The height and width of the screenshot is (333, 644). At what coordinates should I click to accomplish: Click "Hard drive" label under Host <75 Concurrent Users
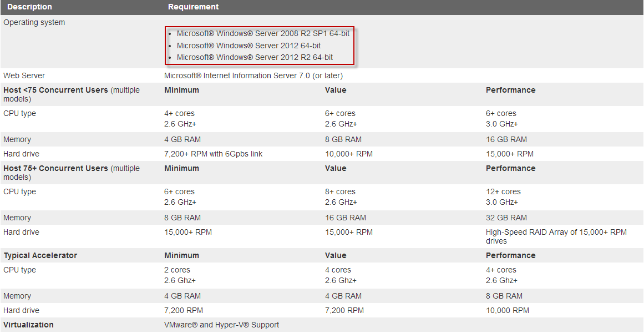click(22, 154)
